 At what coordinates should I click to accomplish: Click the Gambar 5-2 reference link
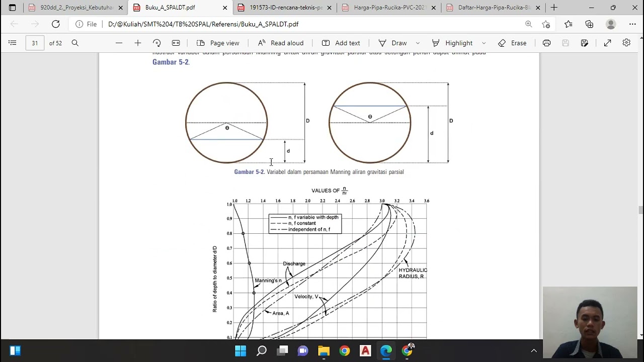pyautogui.click(x=171, y=62)
